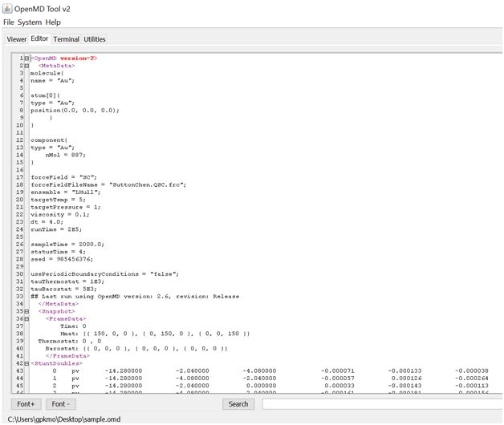The width and height of the screenshot is (504, 425).
Task: Click the Hmat matrix line
Action: pos(155,334)
